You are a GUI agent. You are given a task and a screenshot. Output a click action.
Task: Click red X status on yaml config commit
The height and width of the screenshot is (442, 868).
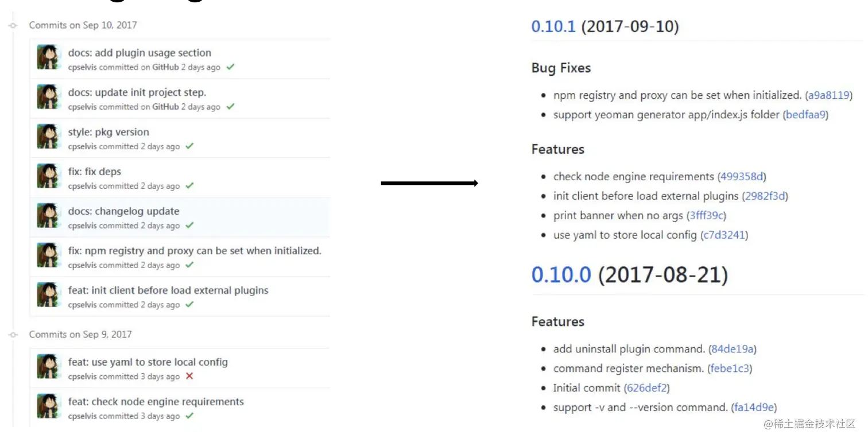point(189,377)
